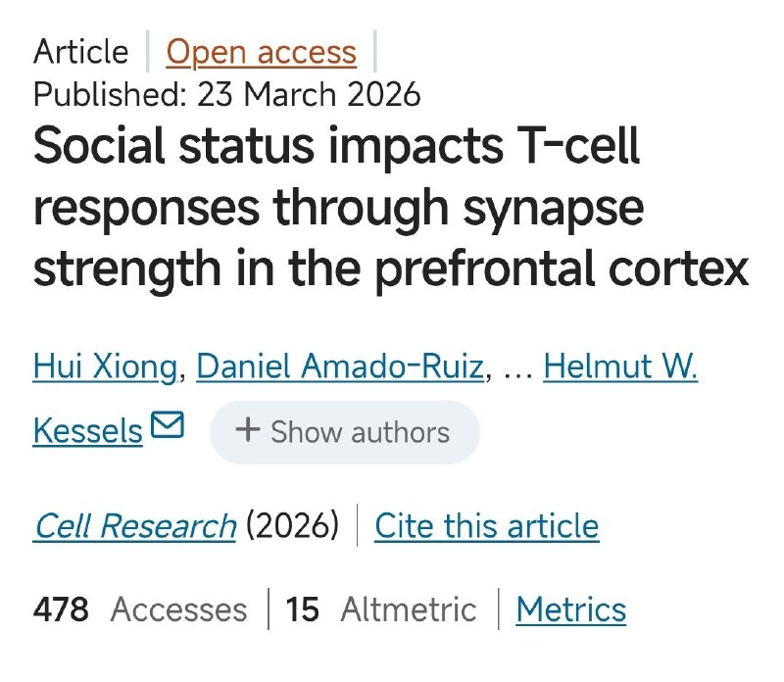Click the word 'Altmetric'
The image size is (784, 682).
pos(409,609)
